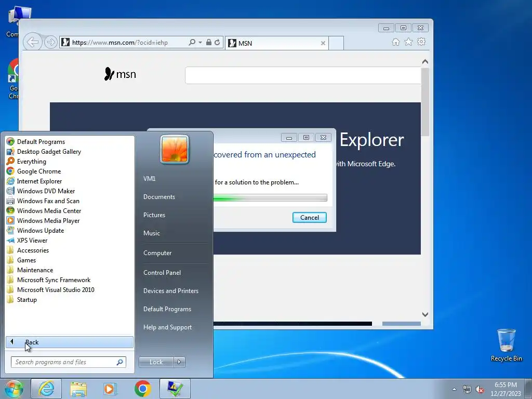Click the MSN web search field
Screen dimensions: 532x399
[303, 75]
